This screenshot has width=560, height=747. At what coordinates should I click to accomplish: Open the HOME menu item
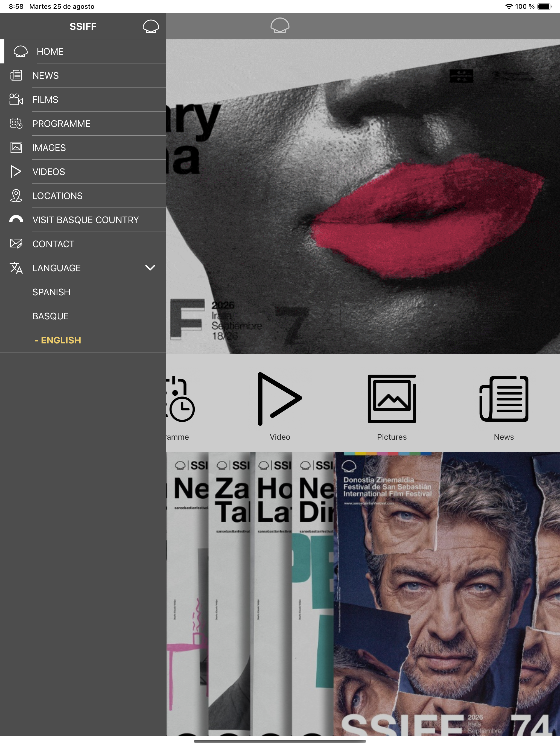pos(83,51)
